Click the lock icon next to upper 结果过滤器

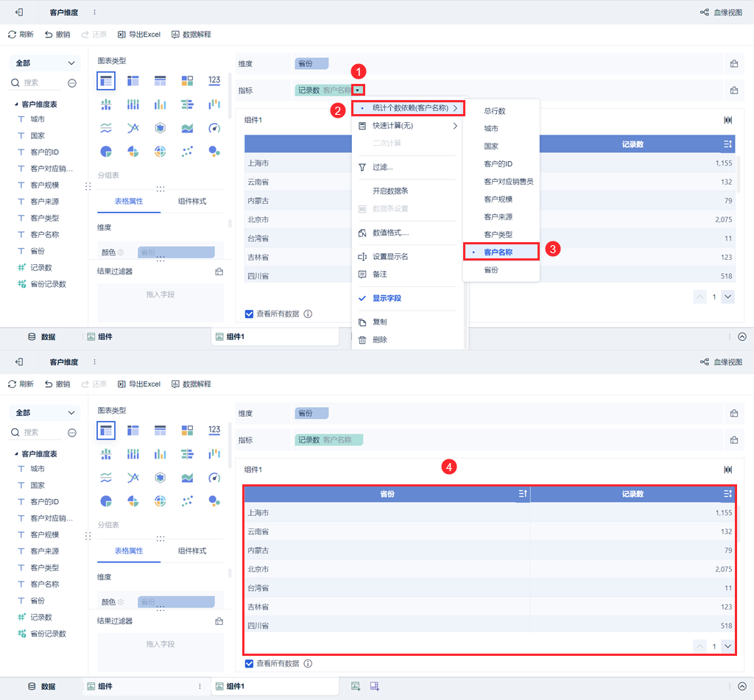219,272
